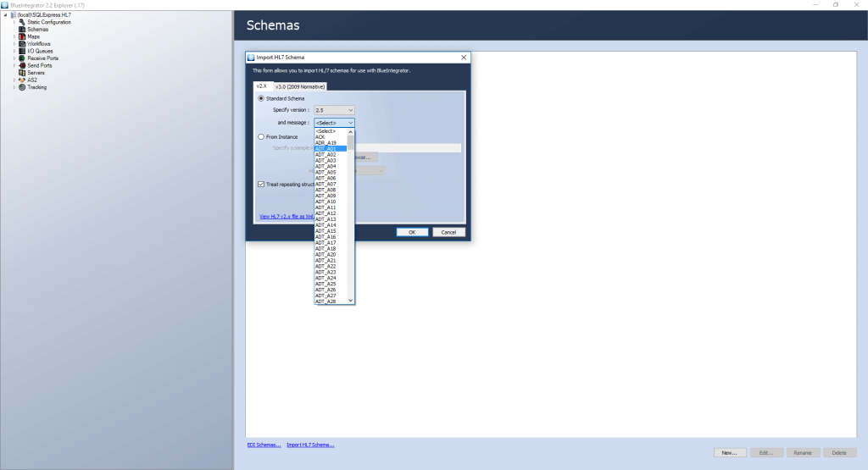Click the BlueIntegrator app icon in title bar

4,5
